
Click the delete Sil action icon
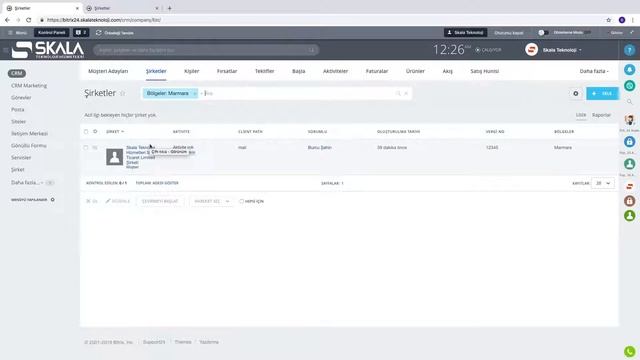pyautogui.click(x=91, y=201)
